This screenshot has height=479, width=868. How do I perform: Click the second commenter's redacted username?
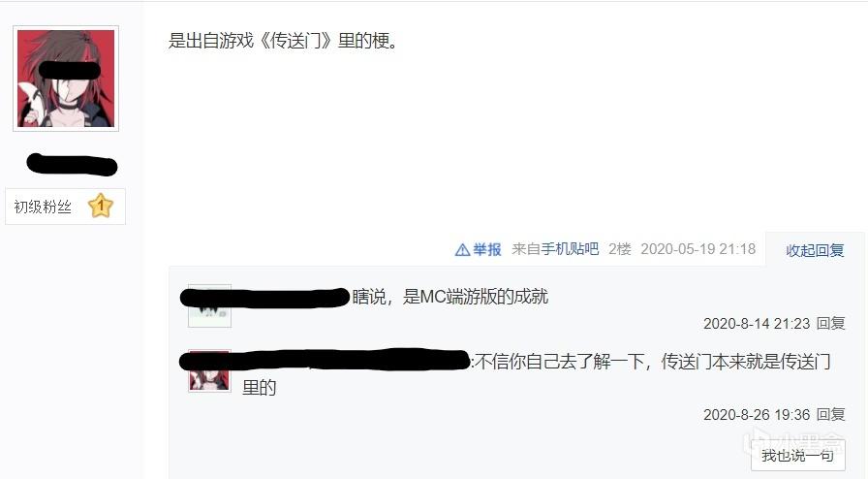[325, 361]
